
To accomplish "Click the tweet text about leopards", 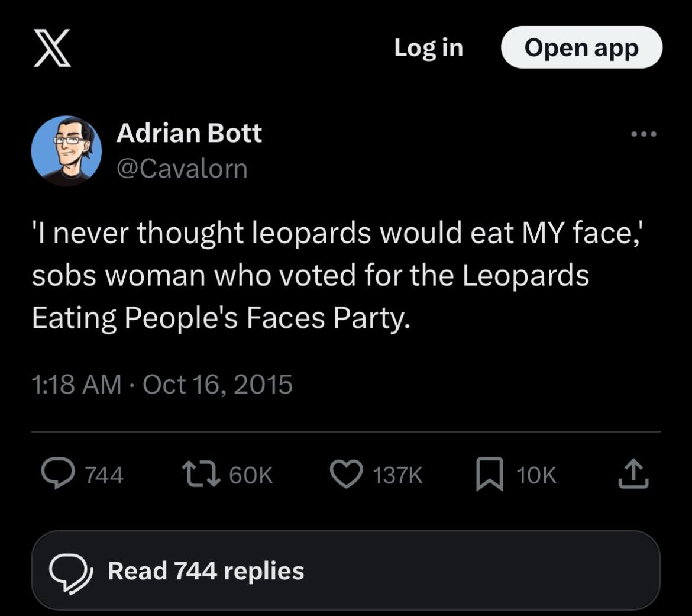I will click(337, 275).
